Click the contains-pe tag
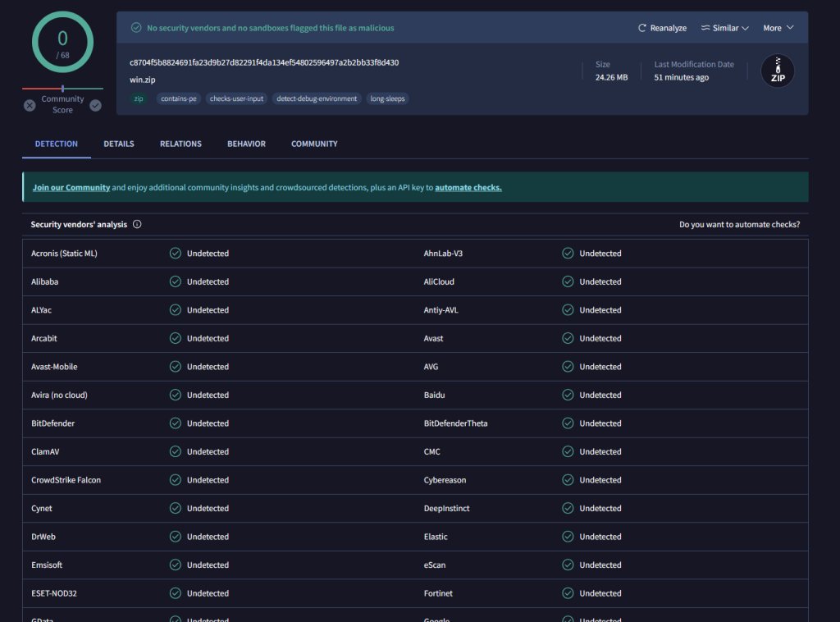840x622 pixels. (178, 98)
